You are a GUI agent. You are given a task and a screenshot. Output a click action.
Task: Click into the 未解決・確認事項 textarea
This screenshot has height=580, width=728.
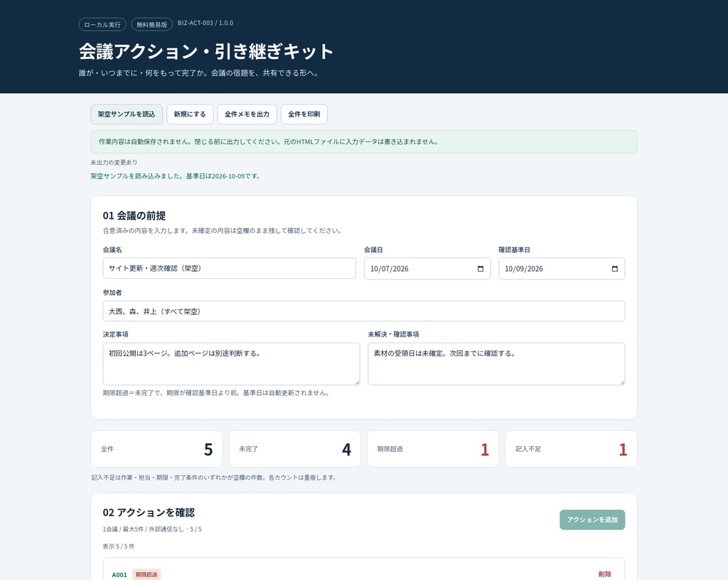coord(496,364)
